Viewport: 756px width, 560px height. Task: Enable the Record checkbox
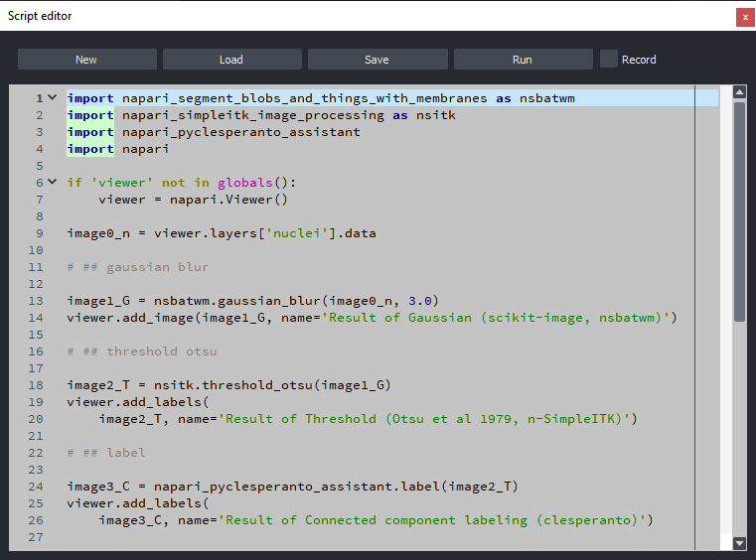point(609,60)
